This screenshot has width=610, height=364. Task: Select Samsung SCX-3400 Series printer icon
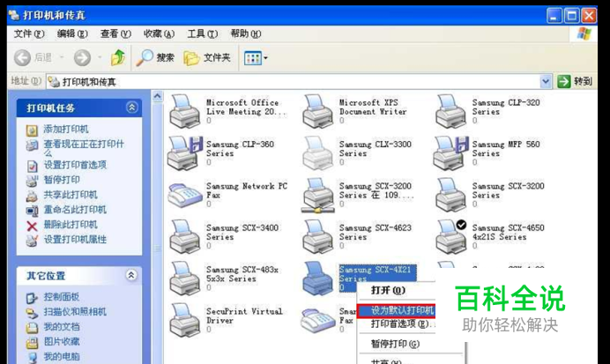coord(184,237)
